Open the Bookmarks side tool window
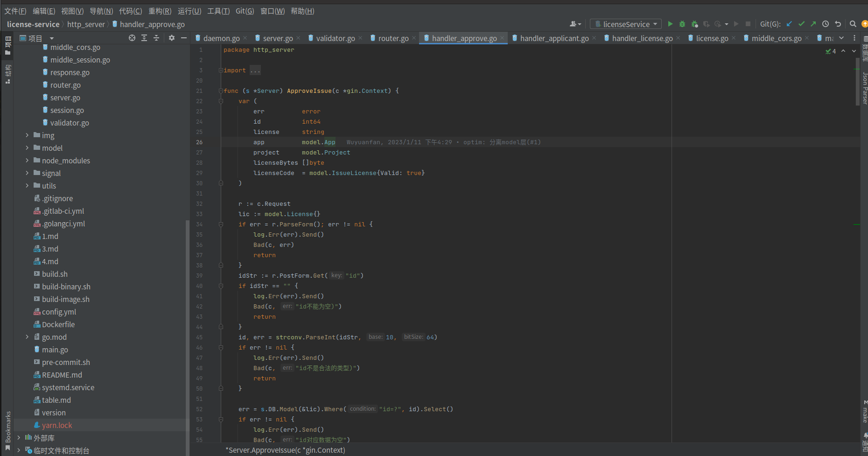 pyautogui.click(x=8, y=431)
